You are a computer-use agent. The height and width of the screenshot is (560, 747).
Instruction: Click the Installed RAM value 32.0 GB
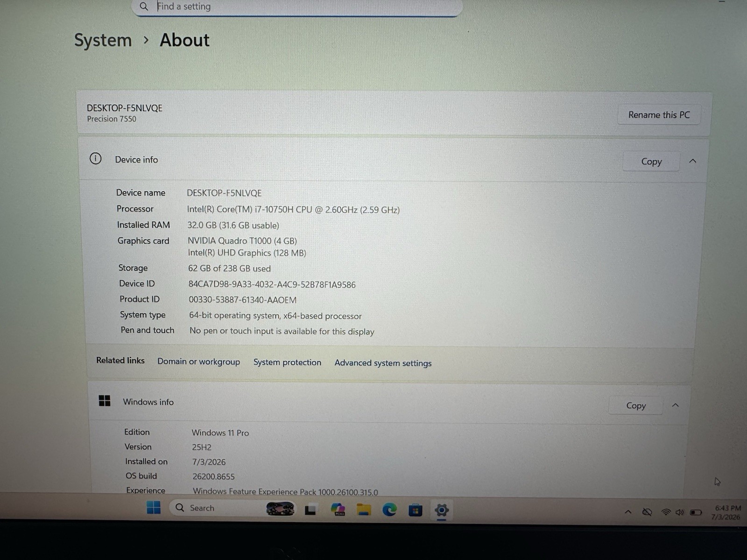(233, 225)
